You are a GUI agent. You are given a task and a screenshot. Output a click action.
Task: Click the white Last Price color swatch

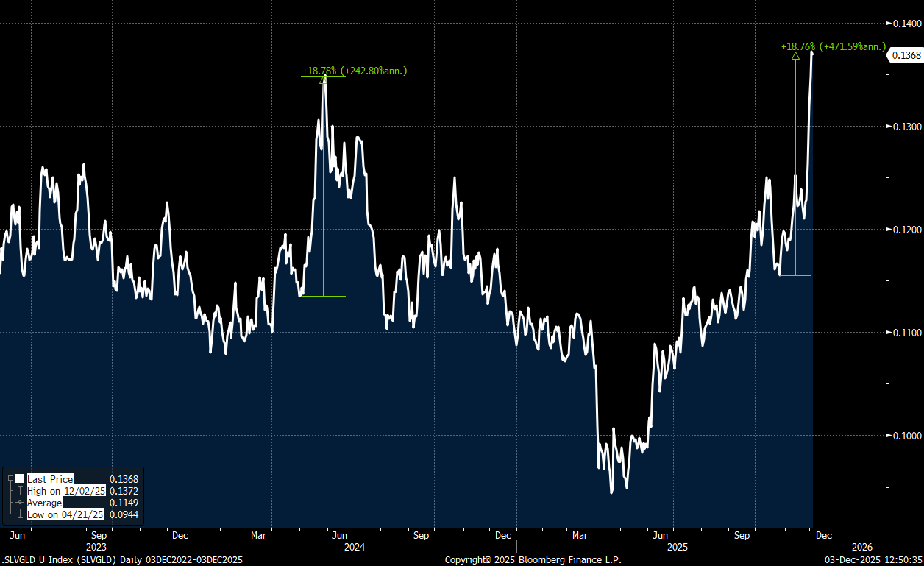pos(20,479)
